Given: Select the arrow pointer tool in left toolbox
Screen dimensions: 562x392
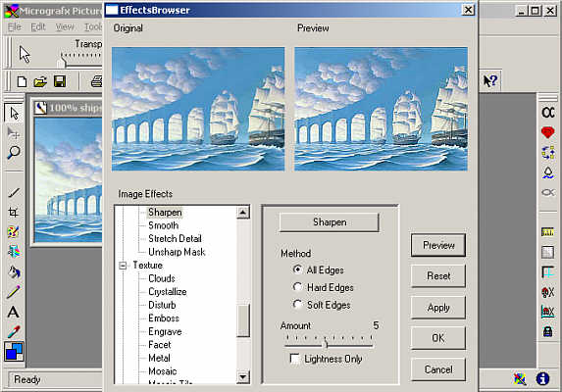Looking at the screenshot, I should 14,113.
